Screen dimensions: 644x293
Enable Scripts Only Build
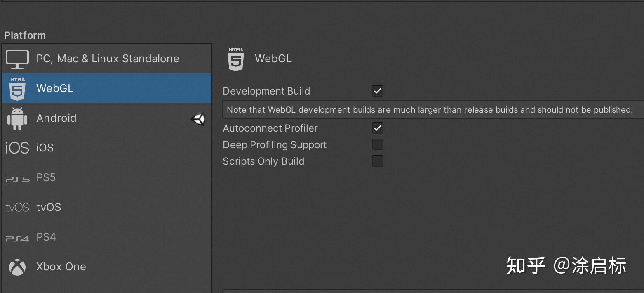(377, 161)
